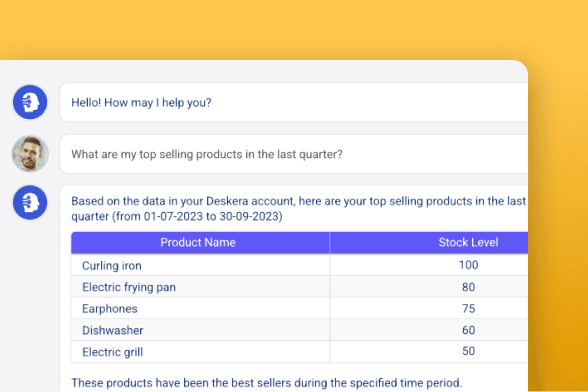Click the 'These products have been the best sellers' text
The height and width of the screenshot is (392, 588).
(267, 383)
